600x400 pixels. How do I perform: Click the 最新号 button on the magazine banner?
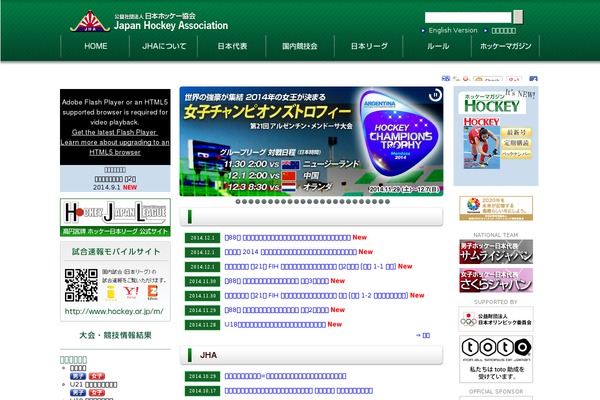pos(516,132)
